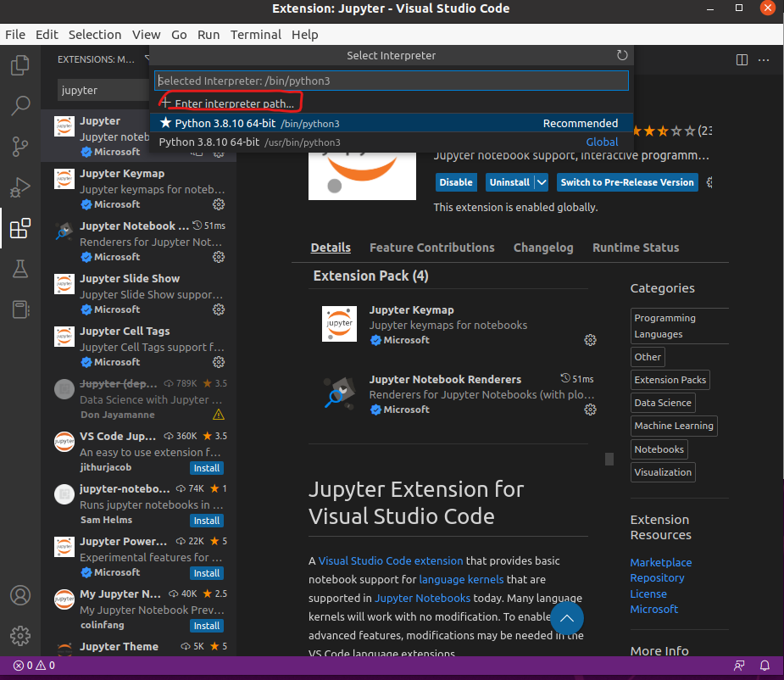Switch to the Feature Contributions tab
The width and height of the screenshot is (784, 680).
tap(432, 248)
